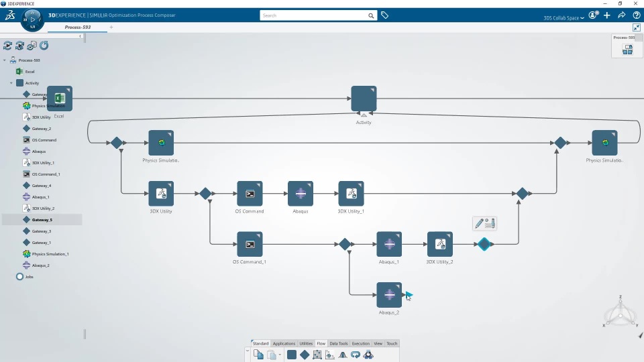Open the user profile icon

tap(593, 15)
